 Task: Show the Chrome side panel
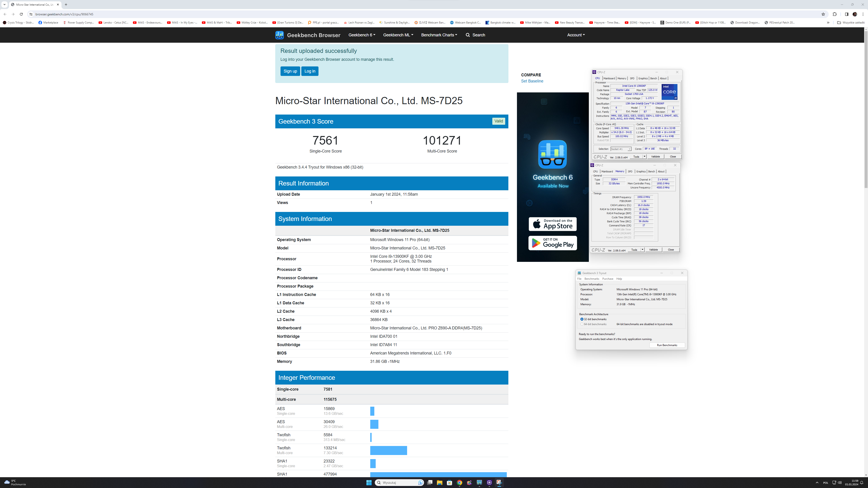pos(847,14)
